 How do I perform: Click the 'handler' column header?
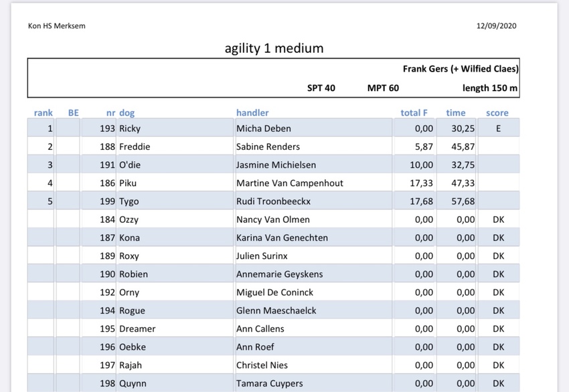tap(252, 113)
